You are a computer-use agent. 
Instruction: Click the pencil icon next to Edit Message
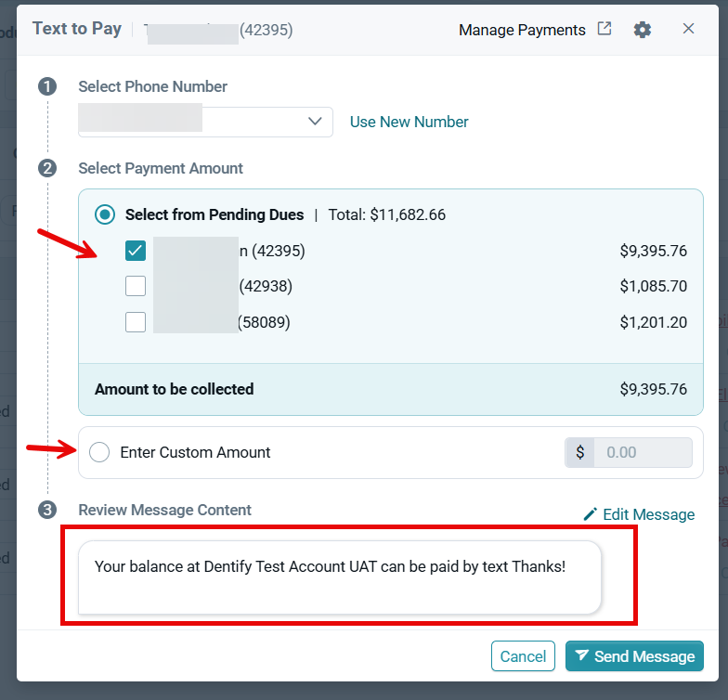(x=591, y=514)
